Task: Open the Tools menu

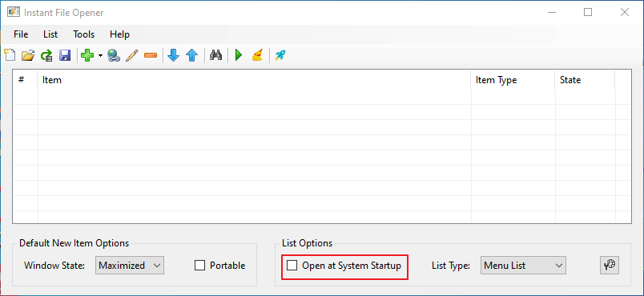Action: click(84, 34)
